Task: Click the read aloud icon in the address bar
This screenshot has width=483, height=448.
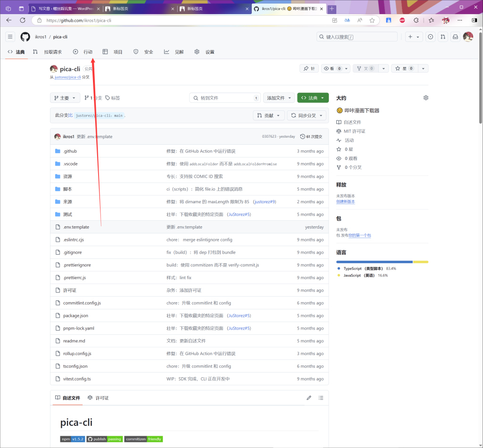Action: tap(359, 20)
